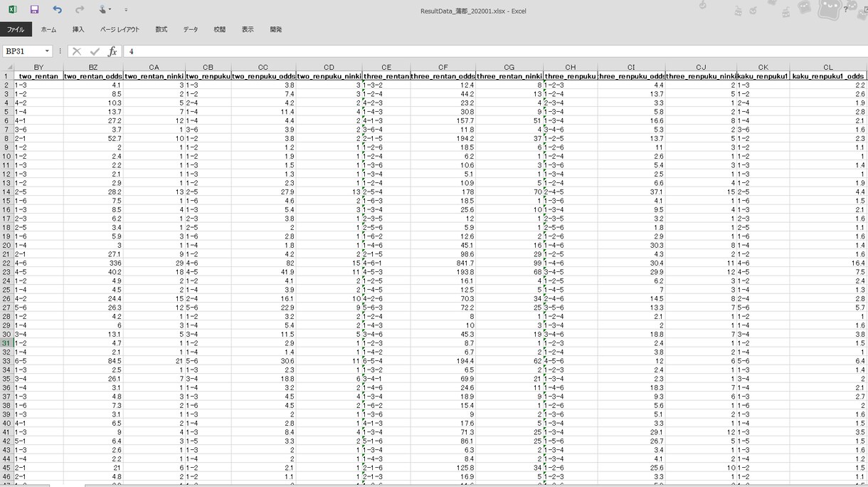Open the 校閲 ribbon tab
Image resolution: width=868 pixels, height=487 pixels.
(220, 30)
